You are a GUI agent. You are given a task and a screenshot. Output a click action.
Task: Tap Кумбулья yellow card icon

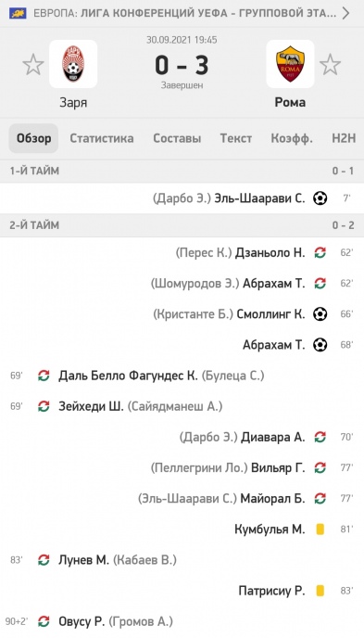click(x=320, y=529)
